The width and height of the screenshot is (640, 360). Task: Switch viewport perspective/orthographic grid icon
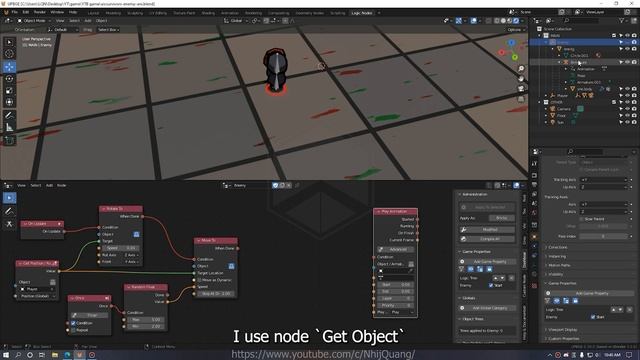click(x=521, y=99)
